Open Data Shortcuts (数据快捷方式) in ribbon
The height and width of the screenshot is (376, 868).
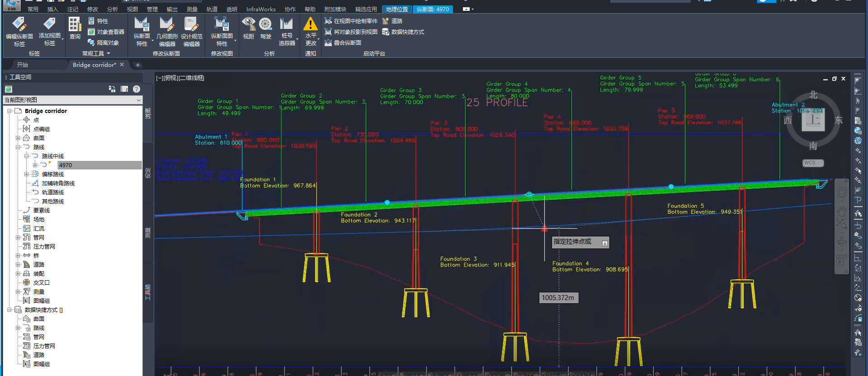pos(403,32)
